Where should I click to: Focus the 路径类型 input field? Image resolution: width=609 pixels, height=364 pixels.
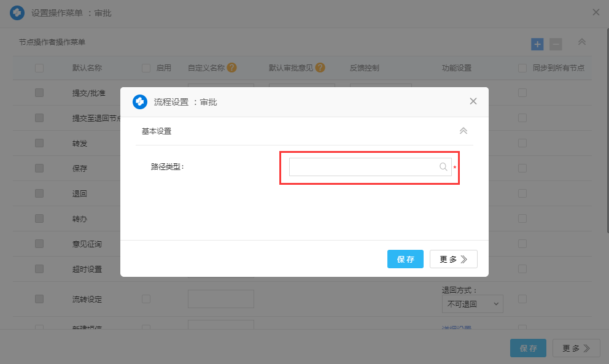tap(363, 167)
